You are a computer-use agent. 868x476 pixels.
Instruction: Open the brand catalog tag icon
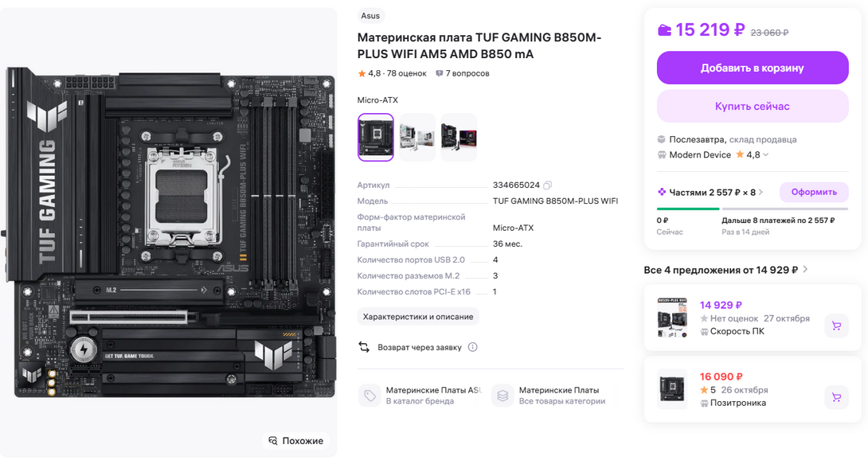369,396
